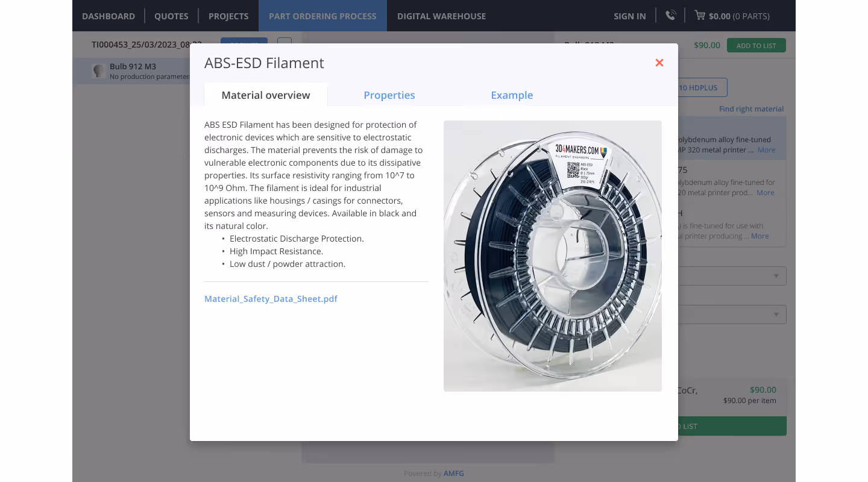
Task: Open the Dashboard menu item
Action: pyautogui.click(x=108, y=16)
